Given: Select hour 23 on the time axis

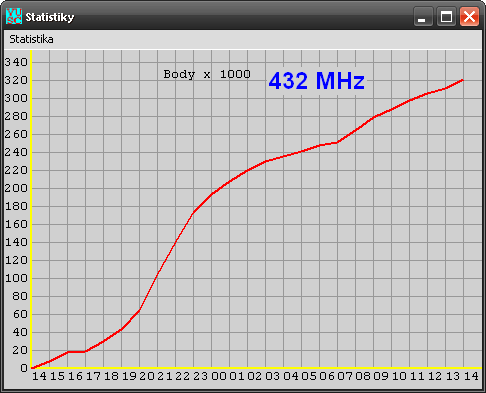Looking at the screenshot, I should (x=201, y=376).
